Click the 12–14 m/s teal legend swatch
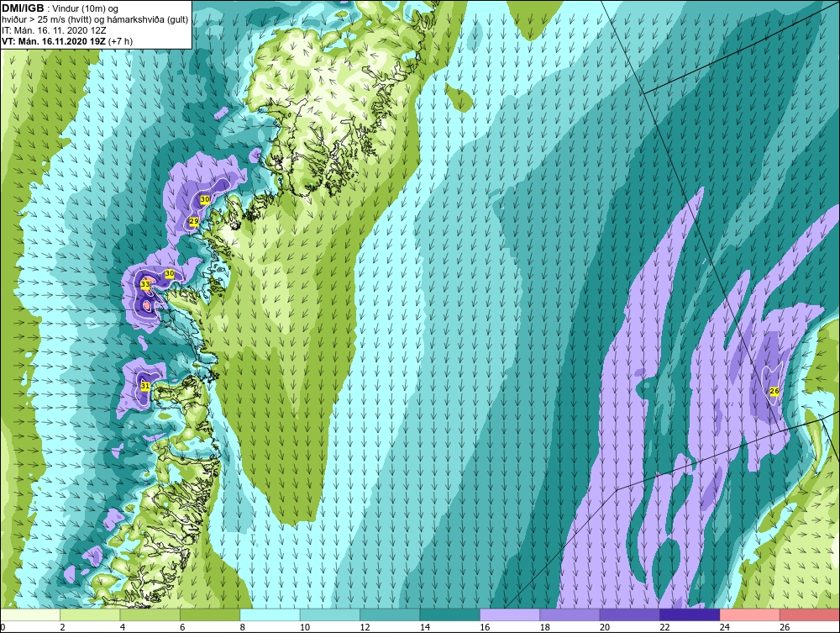 [390, 615]
